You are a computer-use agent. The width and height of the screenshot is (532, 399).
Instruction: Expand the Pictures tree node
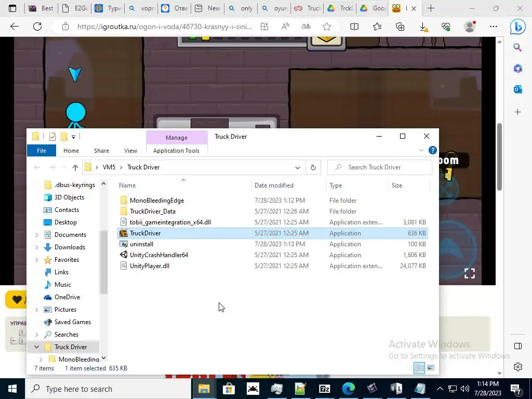pos(37,310)
